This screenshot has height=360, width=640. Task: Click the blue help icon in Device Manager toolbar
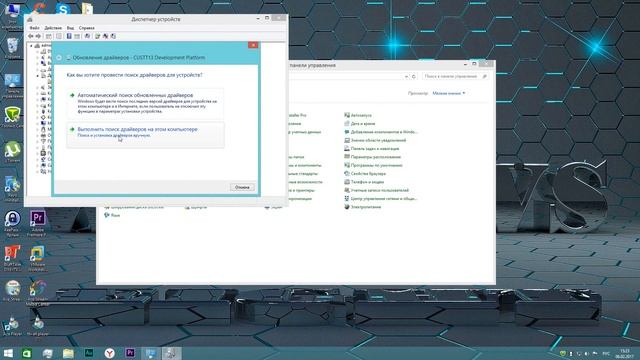(x=69, y=36)
